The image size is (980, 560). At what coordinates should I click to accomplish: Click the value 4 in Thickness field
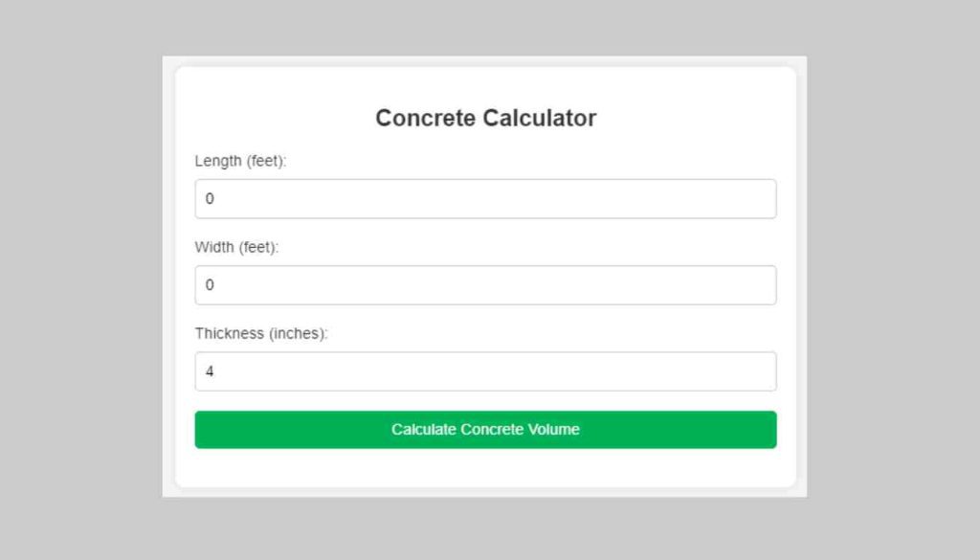[211, 370]
